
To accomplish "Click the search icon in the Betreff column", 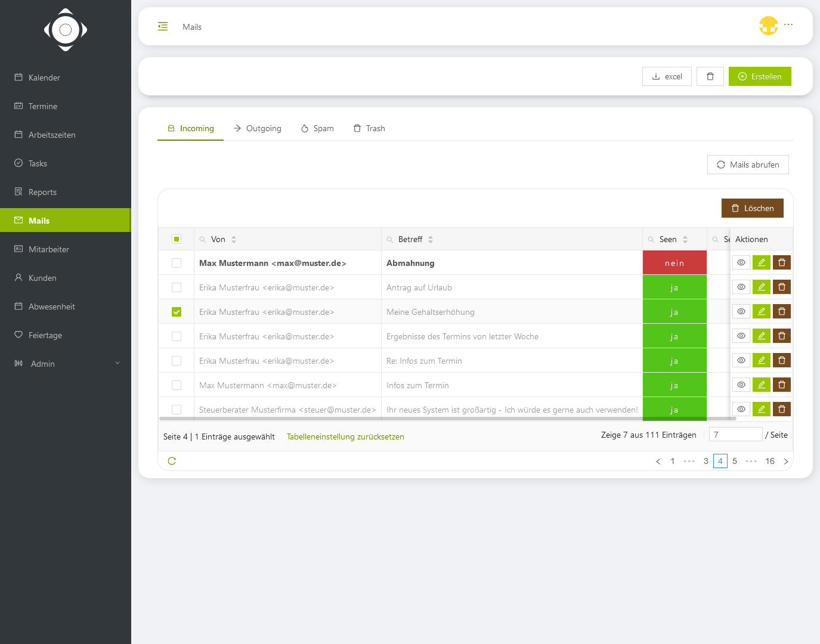I will click(x=390, y=240).
